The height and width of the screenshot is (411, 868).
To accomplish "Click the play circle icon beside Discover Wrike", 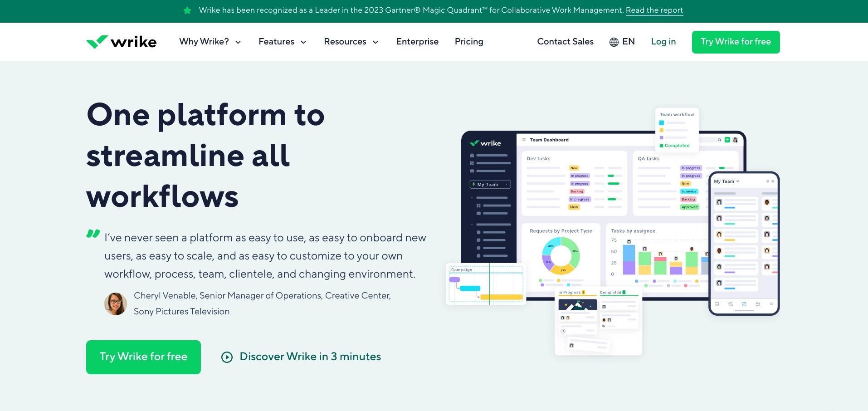I will point(227,357).
